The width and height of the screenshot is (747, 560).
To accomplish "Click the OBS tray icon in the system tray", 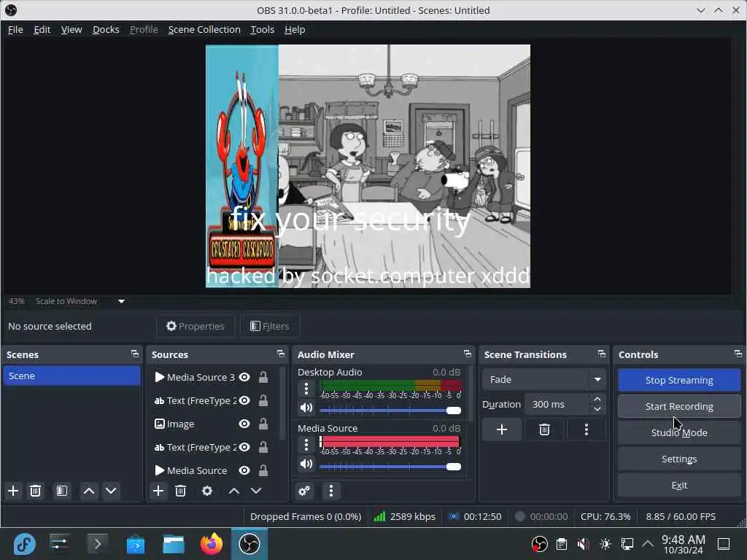I will click(539, 544).
